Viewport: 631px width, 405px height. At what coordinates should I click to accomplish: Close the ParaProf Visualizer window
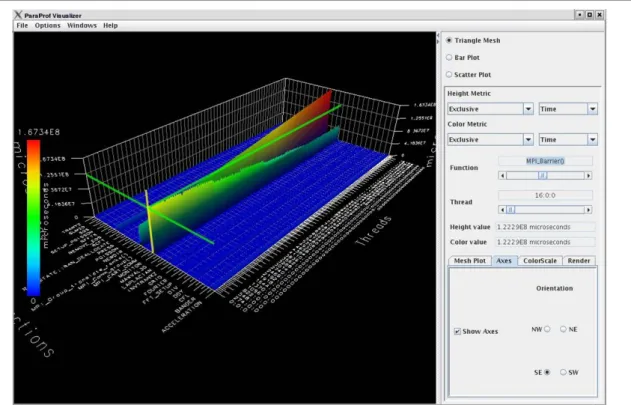coord(600,14)
